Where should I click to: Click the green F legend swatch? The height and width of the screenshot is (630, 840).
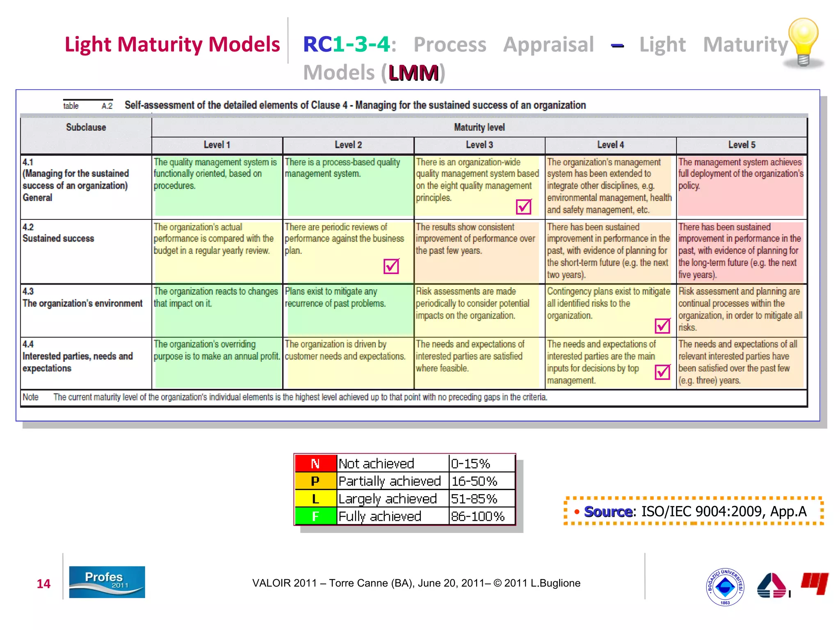pyautogui.click(x=315, y=516)
